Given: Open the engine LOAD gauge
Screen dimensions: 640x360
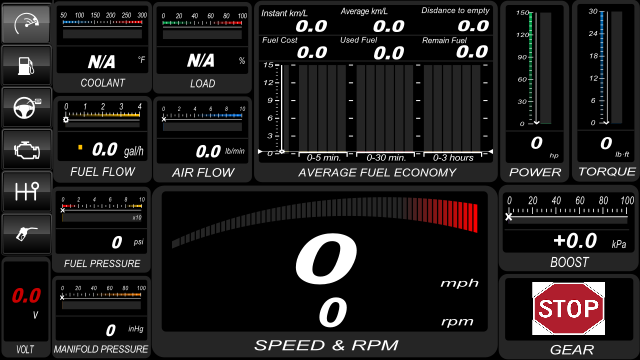Looking at the screenshot, I should click(x=202, y=47).
